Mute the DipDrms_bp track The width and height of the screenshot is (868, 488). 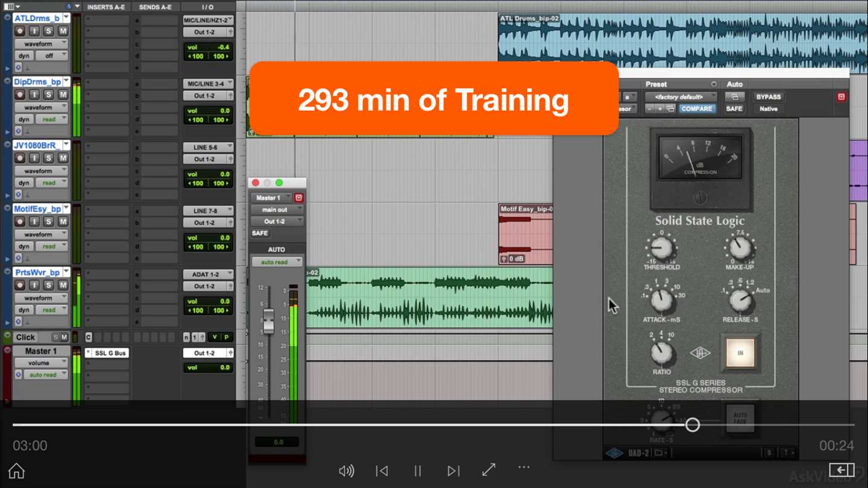point(63,95)
